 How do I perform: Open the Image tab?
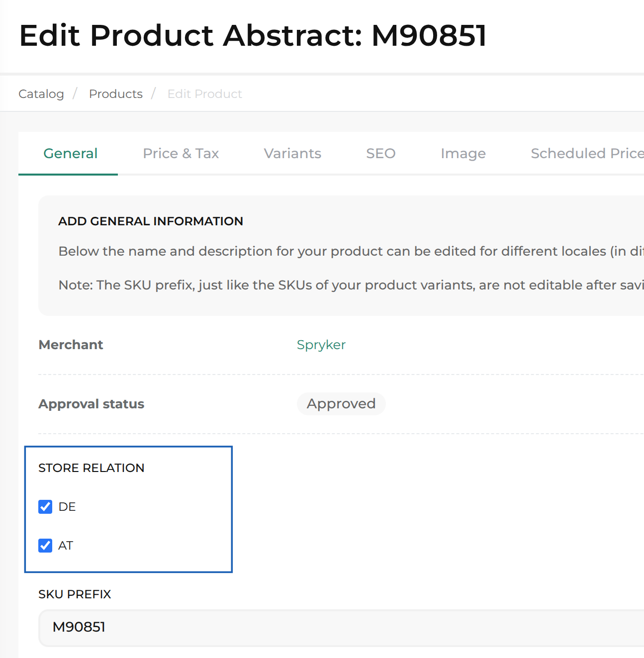(463, 154)
